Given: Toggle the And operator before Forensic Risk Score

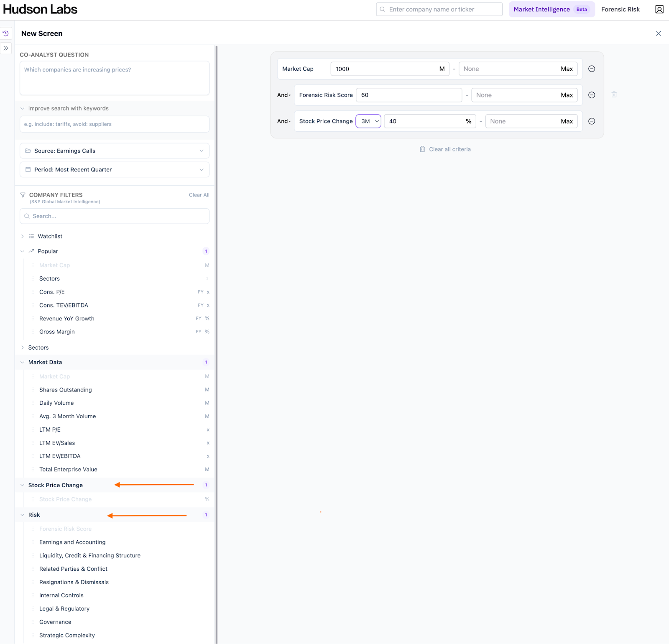Looking at the screenshot, I should [284, 95].
